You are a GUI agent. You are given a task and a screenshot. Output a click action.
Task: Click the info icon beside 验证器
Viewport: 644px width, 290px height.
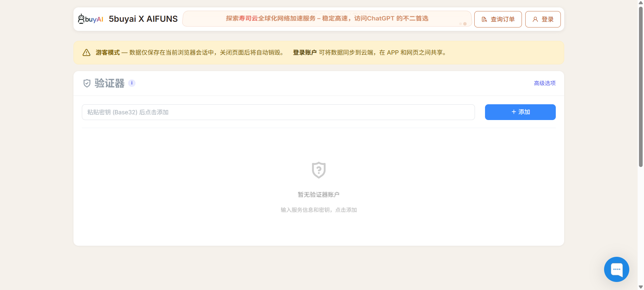click(x=132, y=83)
